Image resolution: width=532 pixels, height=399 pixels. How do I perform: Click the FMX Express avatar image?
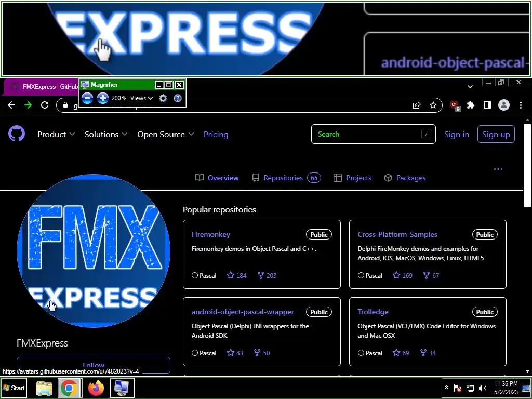pyautogui.click(x=94, y=251)
